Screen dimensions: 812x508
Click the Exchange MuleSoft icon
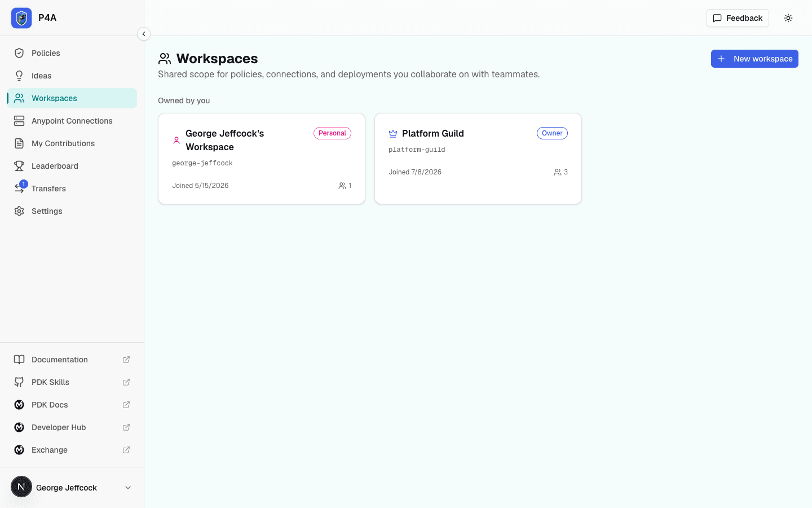[x=19, y=450]
